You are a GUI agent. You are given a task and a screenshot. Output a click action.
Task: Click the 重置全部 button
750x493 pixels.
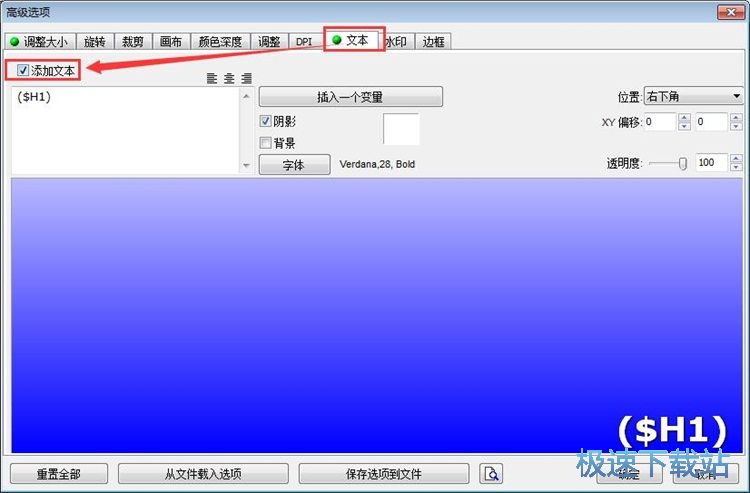point(59,473)
